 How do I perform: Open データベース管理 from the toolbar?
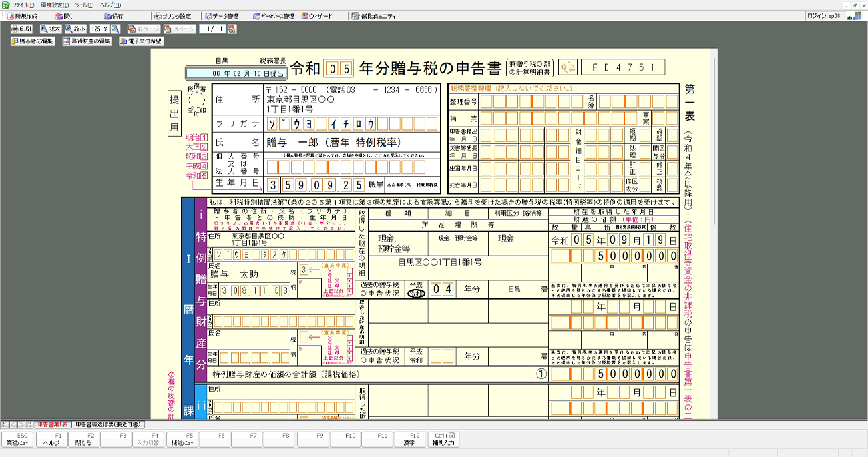tap(274, 16)
